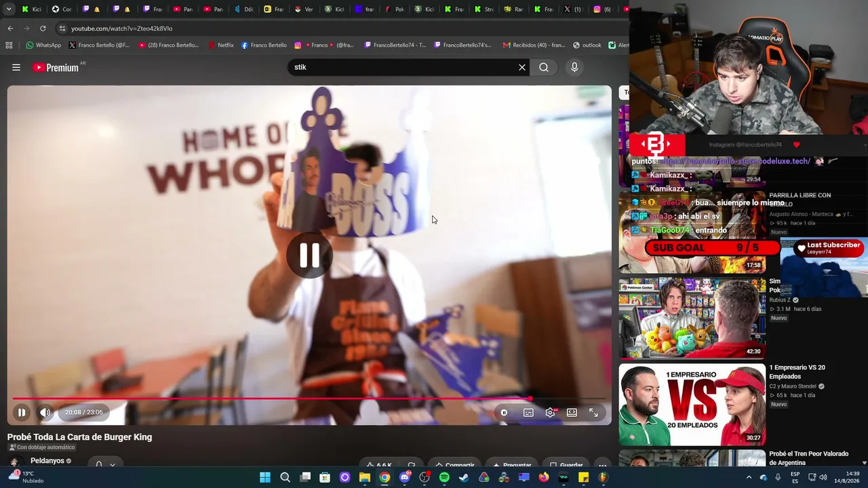Image resolution: width=868 pixels, height=488 pixels.
Task: Open the "Recibidos (40)" Gmail bookmark
Action: pos(534,45)
